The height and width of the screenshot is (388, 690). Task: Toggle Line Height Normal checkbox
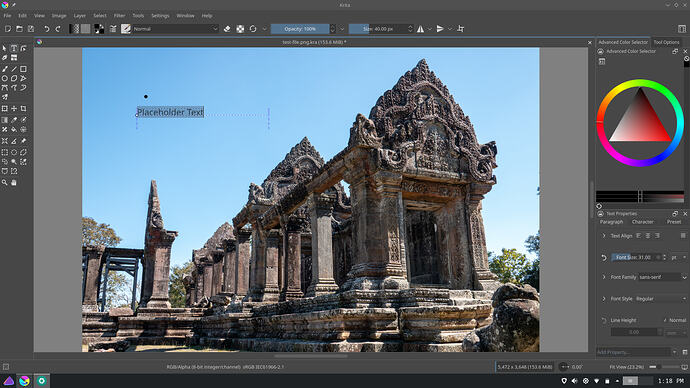tap(665, 320)
